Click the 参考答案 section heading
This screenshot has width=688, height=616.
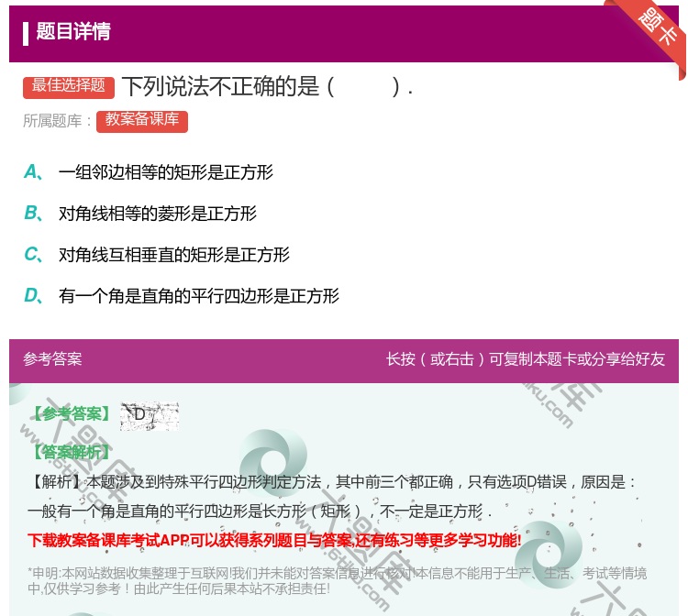click(52, 359)
